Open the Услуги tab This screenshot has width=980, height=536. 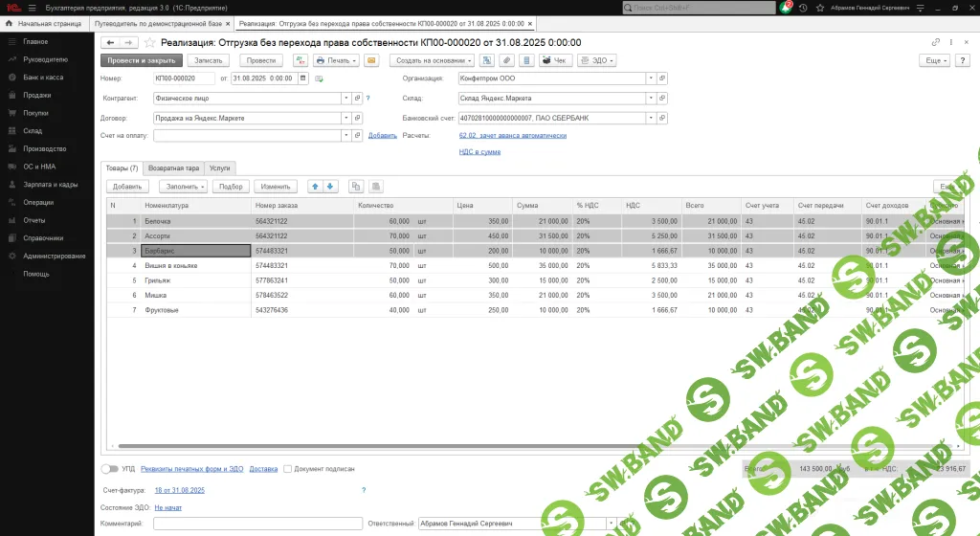[219, 167]
